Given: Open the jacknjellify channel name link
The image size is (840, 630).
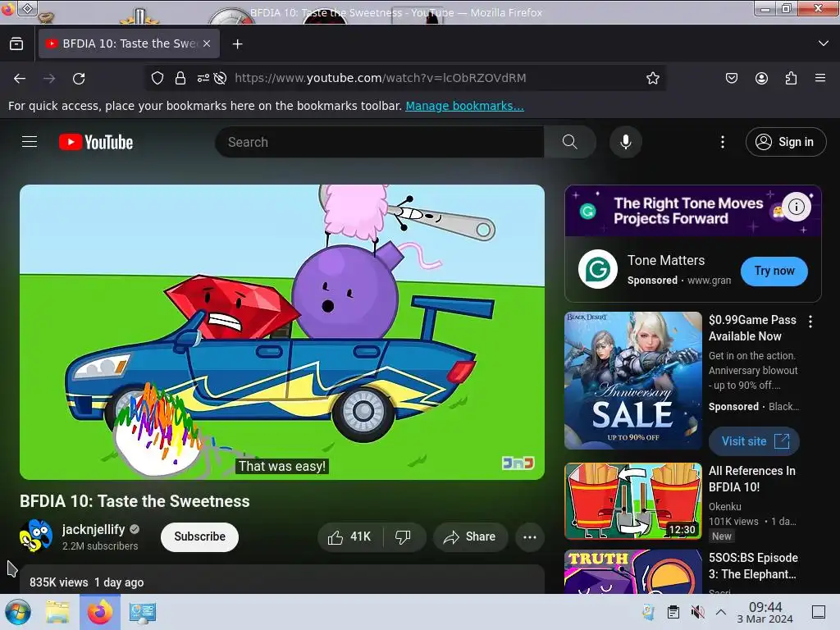Looking at the screenshot, I should pos(94,529).
